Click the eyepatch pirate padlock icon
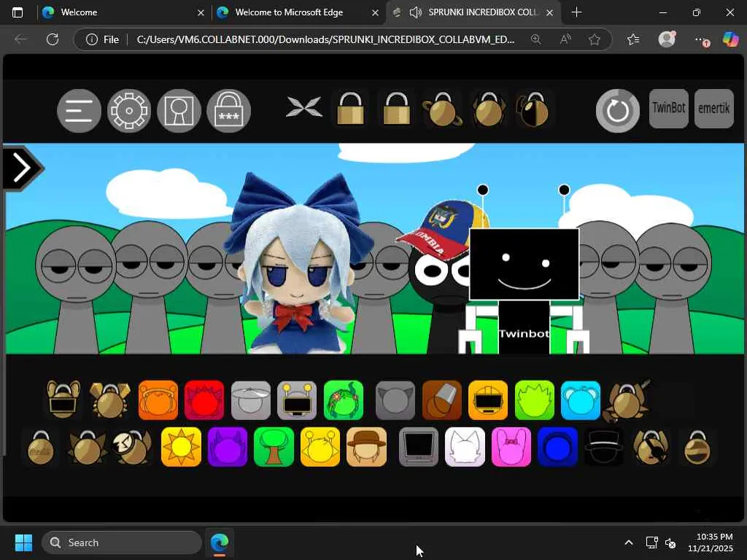The image size is (747, 560). [x=651, y=447]
